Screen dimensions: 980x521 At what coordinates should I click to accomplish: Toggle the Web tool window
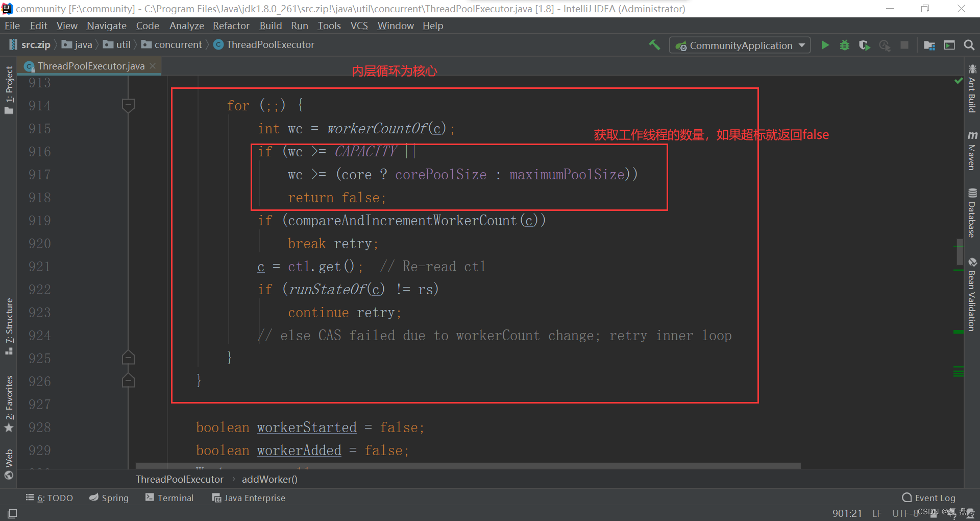click(x=9, y=464)
